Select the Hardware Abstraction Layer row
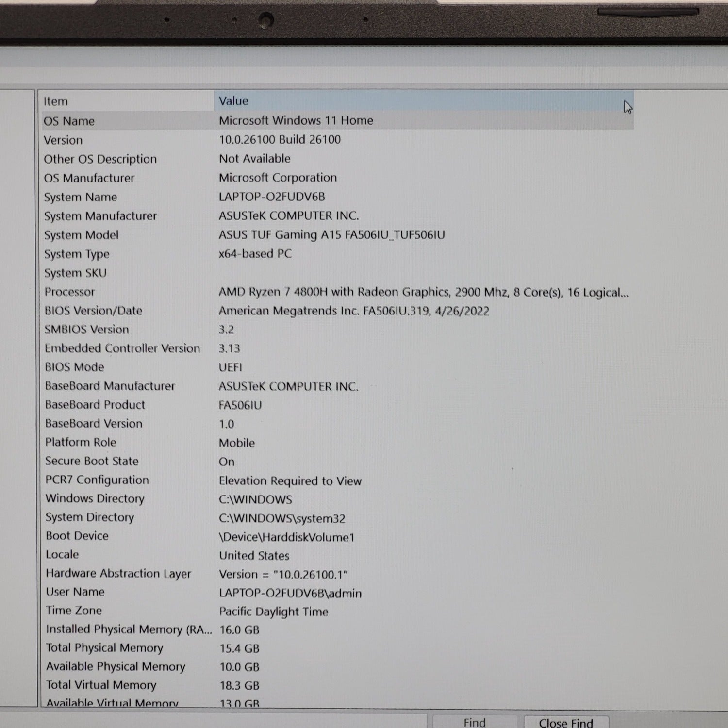The image size is (728, 728). tap(118, 574)
